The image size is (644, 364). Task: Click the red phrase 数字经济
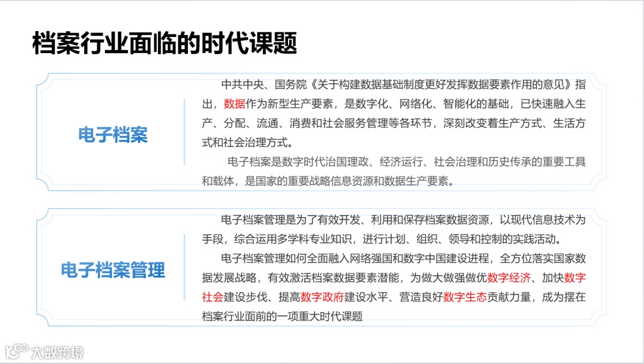click(x=509, y=277)
